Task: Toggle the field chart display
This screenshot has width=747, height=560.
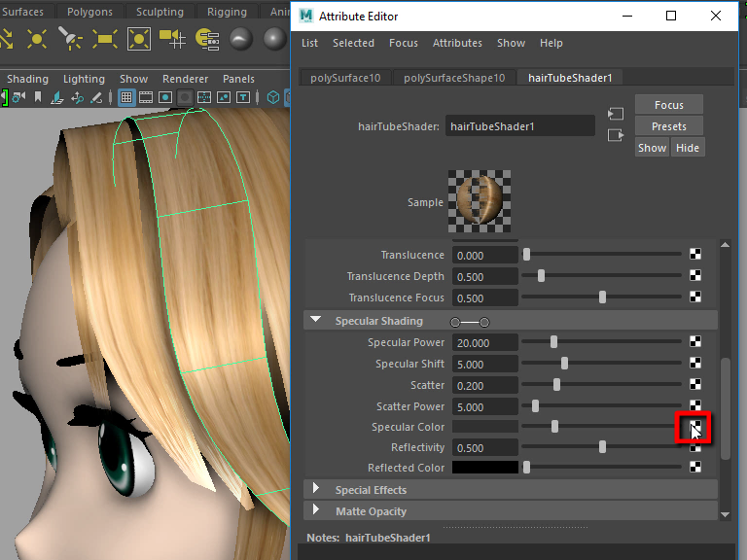Action: pos(204,97)
